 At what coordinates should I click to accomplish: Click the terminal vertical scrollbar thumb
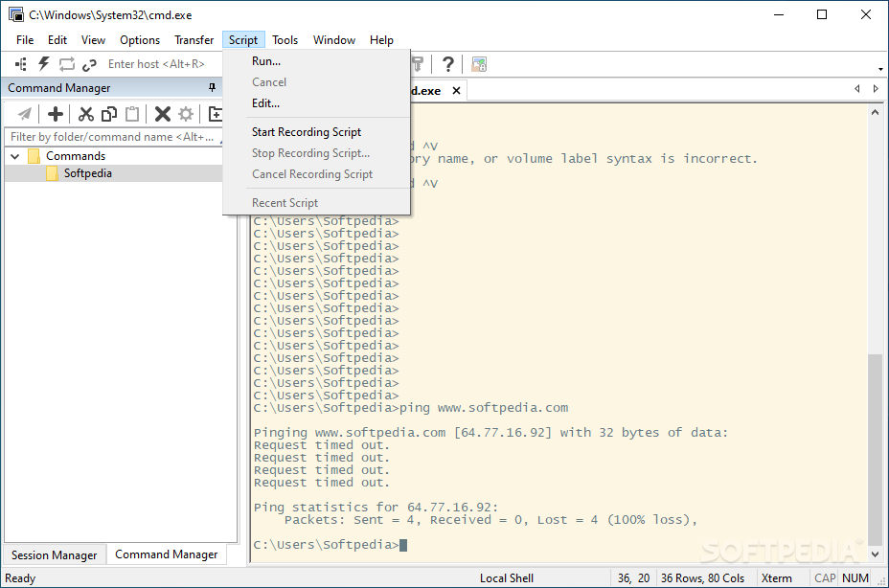[876, 448]
